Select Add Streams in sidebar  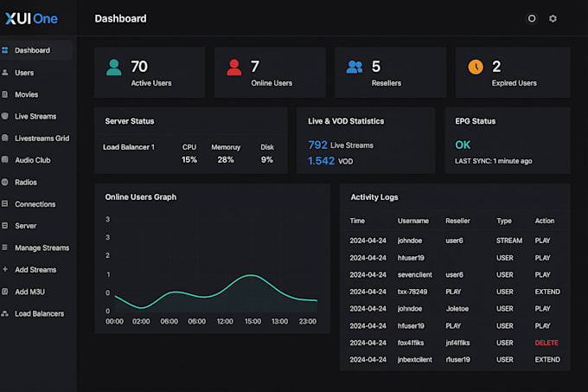pos(35,270)
